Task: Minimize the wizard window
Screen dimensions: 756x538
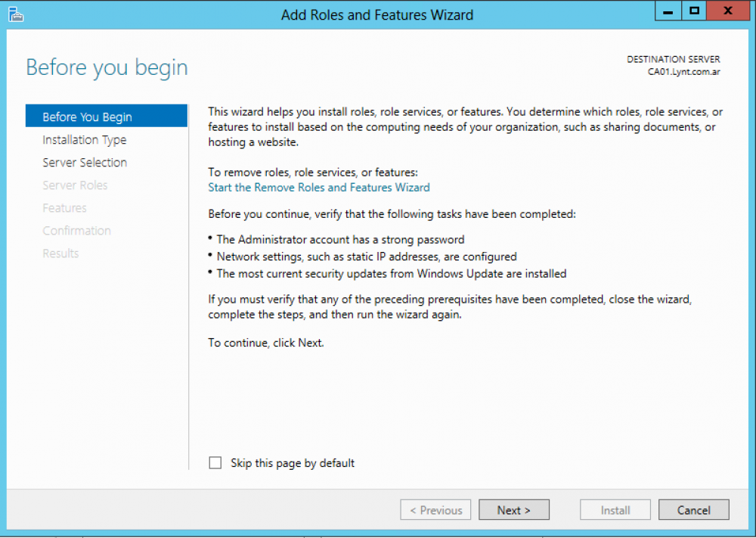Action: coord(668,11)
